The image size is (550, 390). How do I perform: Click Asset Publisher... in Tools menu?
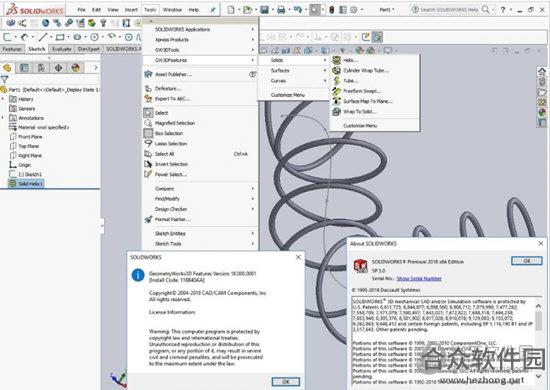tap(200, 74)
